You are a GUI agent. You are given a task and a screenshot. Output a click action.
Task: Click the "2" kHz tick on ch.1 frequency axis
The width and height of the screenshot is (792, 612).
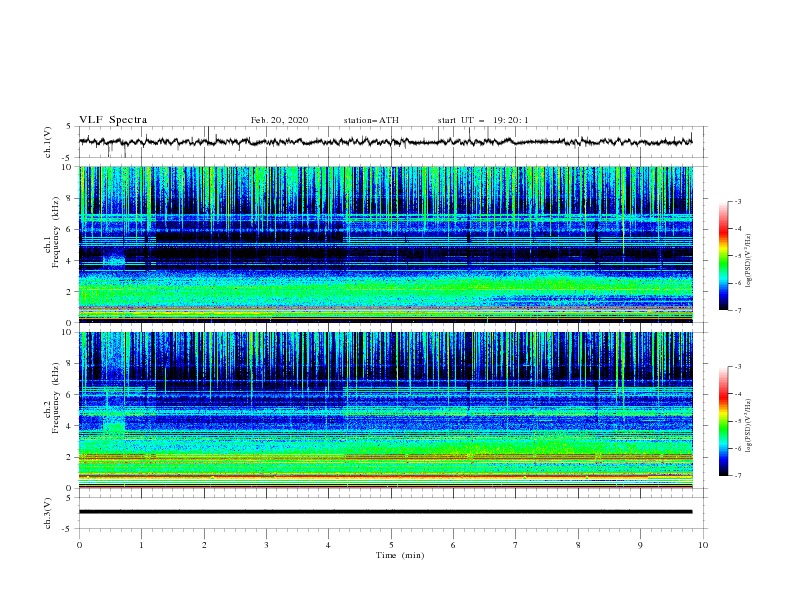(x=70, y=291)
